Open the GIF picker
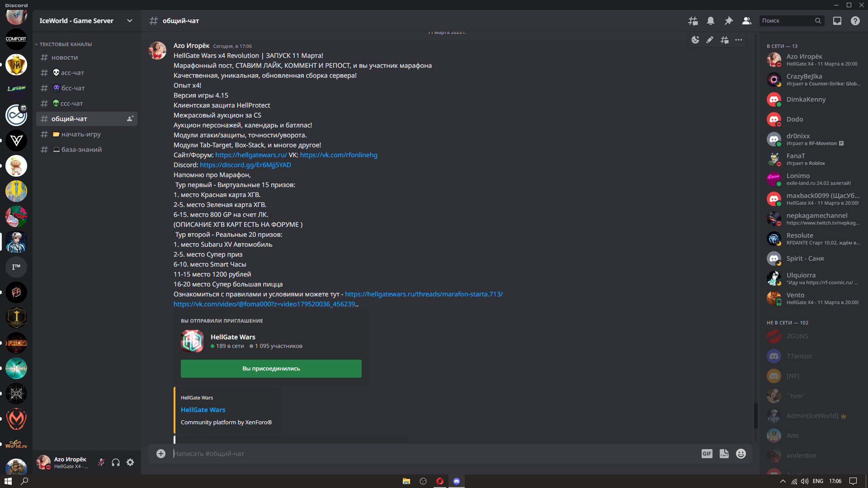 pos(707,454)
